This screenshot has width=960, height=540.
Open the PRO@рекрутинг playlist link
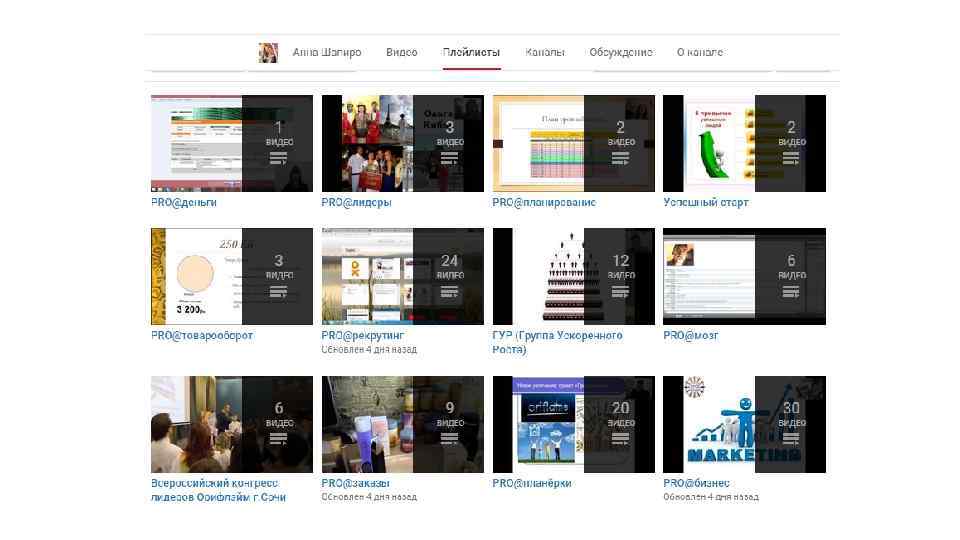coord(362,336)
